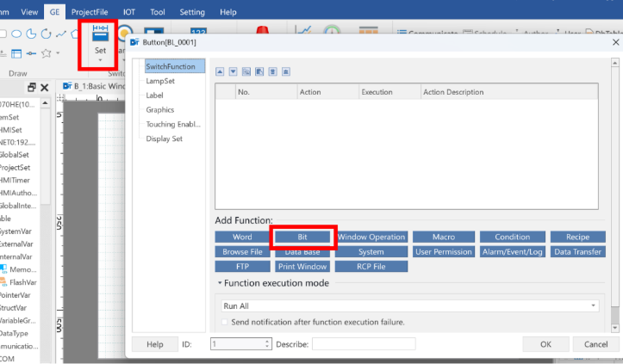The height and width of the screenshot is (364, 623).
Task: Click the trend chart ribbon icon
Action: [303, 30]
